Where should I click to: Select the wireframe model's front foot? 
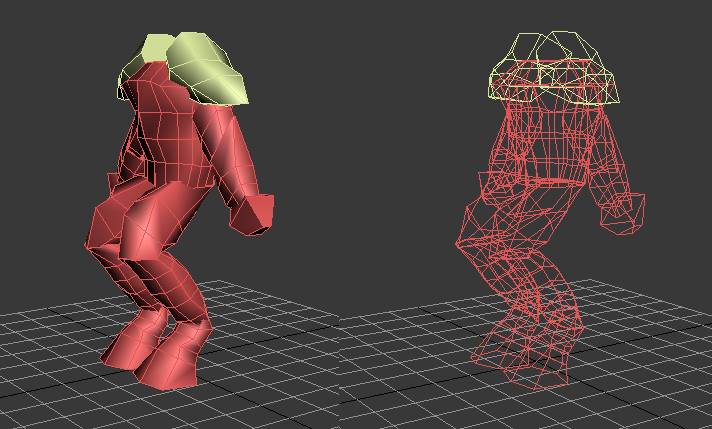540,365
